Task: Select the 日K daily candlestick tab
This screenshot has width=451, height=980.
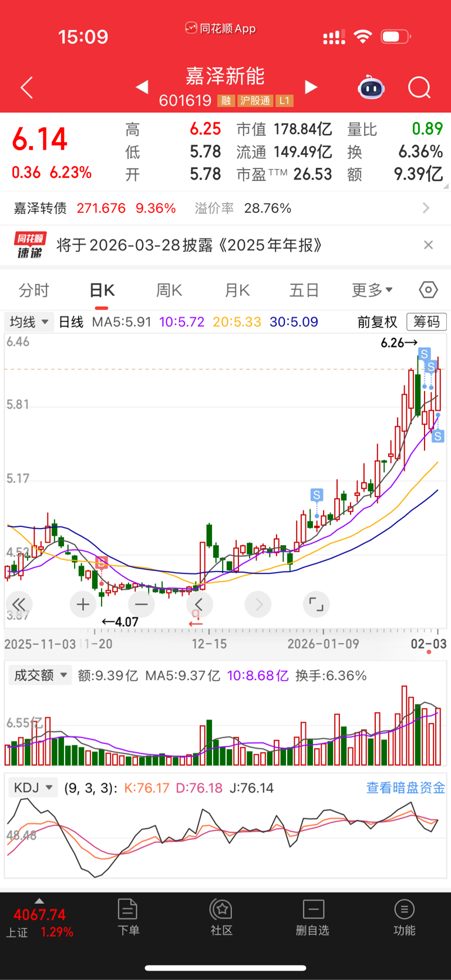Action: [x=102, y=290]
